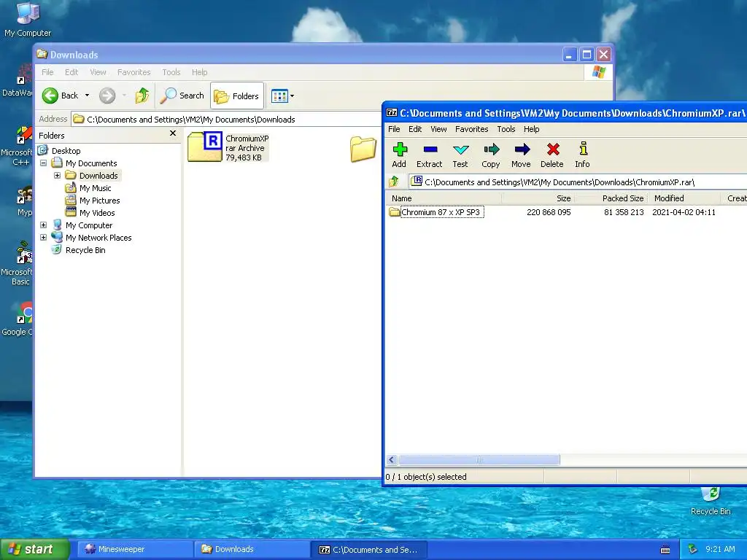
Task: Click the on-screen keyboard tray icon
Action: [665, 550]
